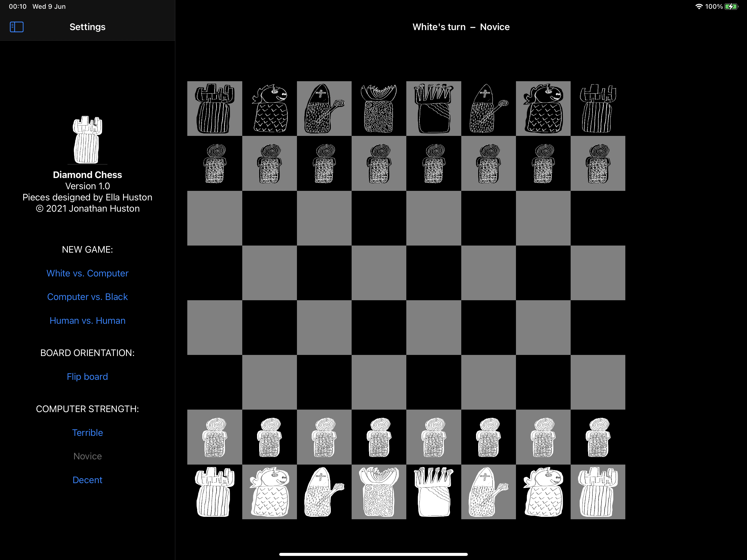Set computer strength to Terrible
Viewport: 747px width, 560px height.
87,433
